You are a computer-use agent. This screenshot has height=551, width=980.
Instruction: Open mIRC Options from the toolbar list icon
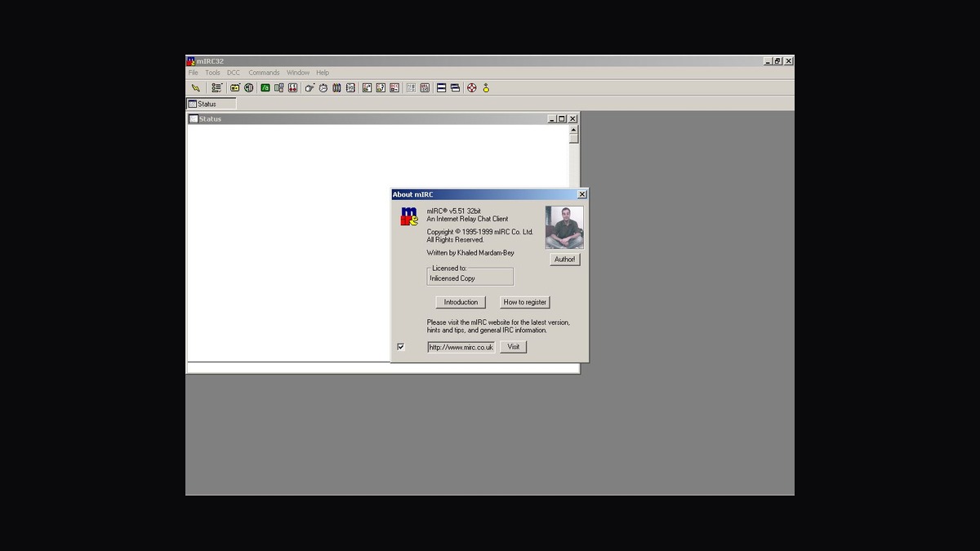point(216,88)
